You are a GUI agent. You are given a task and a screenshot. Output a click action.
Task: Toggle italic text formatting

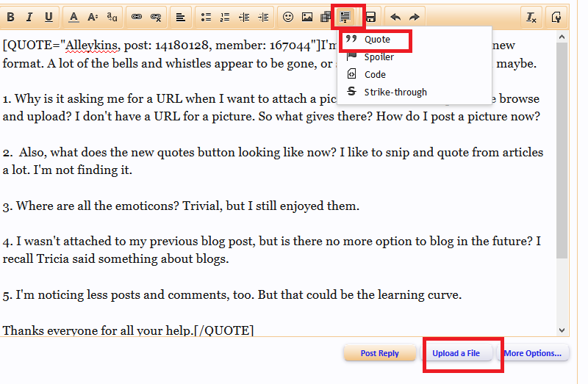tap(29, 16)
